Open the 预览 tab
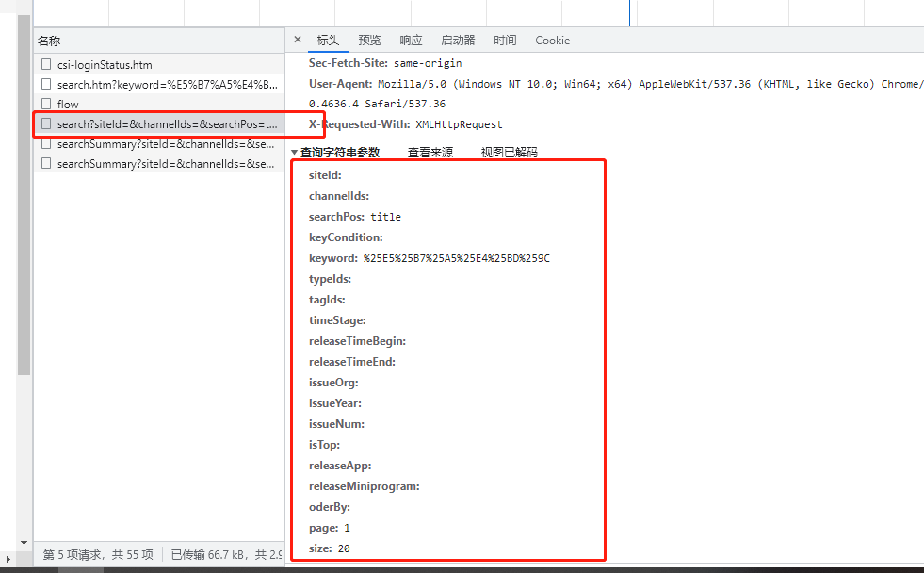924x573 pixels. [369, 41]
